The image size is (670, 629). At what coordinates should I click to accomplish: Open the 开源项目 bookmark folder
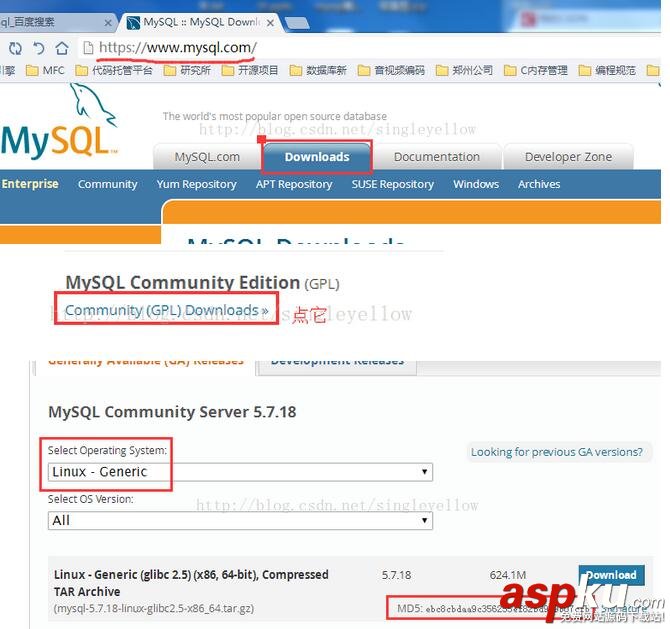pos(250,70)
